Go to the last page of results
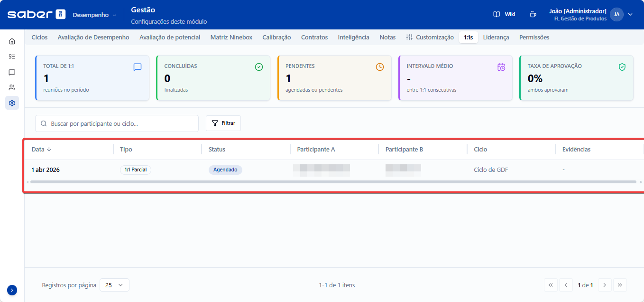The width and height of the screenshot is (644, 302). point(620,285)
